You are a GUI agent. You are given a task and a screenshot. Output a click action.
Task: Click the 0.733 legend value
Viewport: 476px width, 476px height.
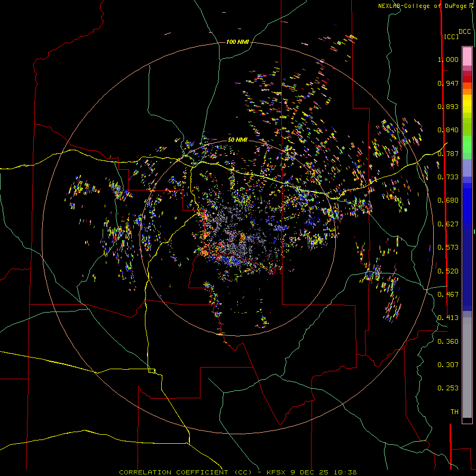pos(448,177)
